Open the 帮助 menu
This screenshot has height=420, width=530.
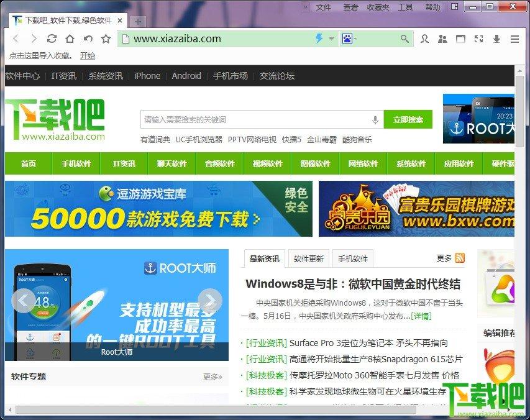click(432, 7)
